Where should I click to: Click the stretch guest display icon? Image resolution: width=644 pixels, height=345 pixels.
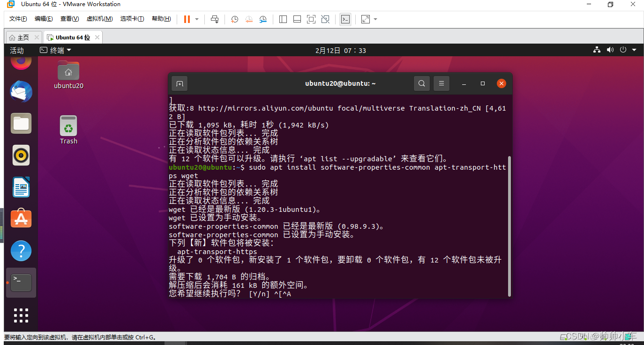tap(366, 19)
